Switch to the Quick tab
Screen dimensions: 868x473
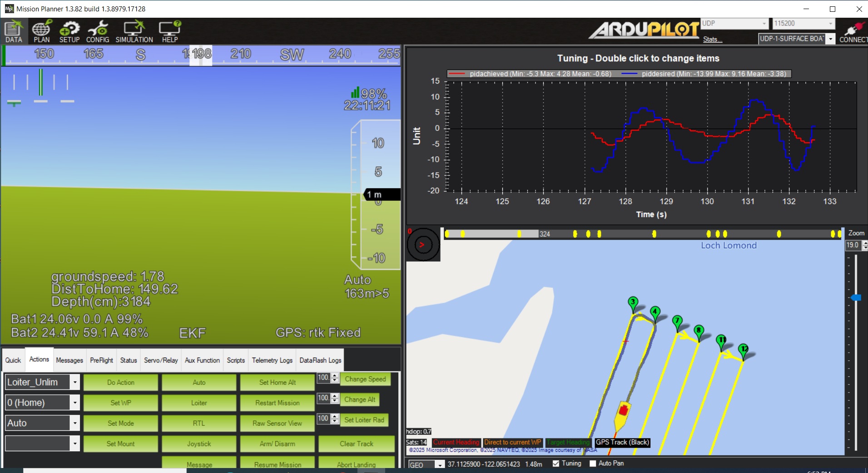(x=13, y=360)
